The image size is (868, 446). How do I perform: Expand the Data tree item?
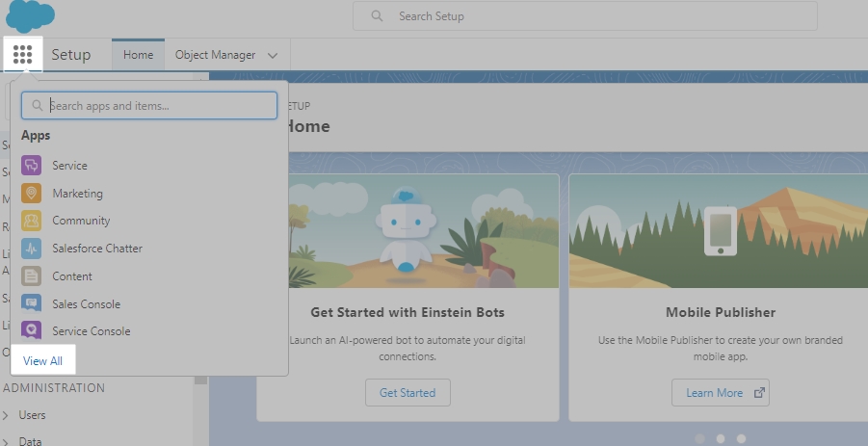(7, 441)
